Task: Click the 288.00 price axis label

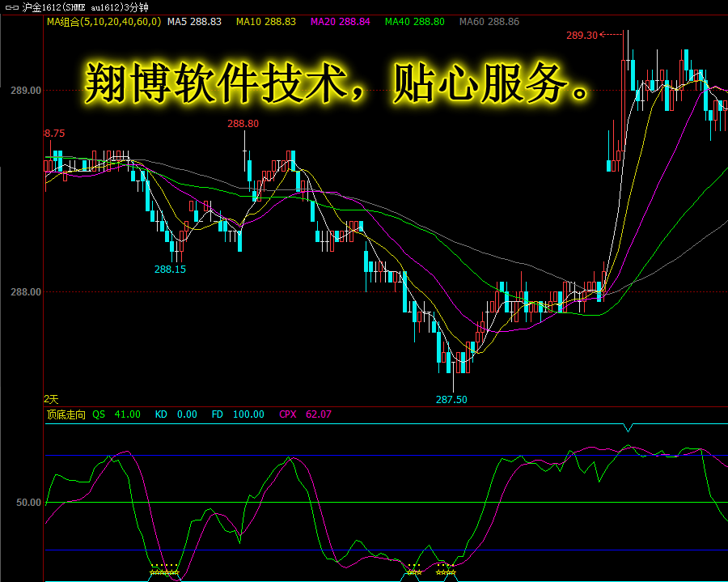Action: (x=26, y=292)
